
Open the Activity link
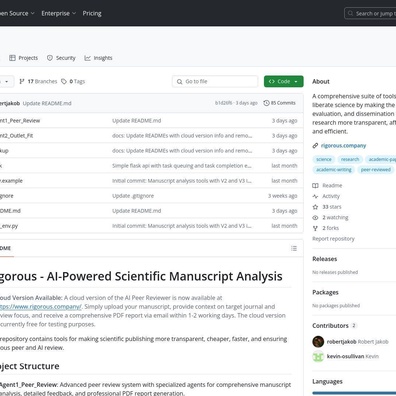[331, 196]
